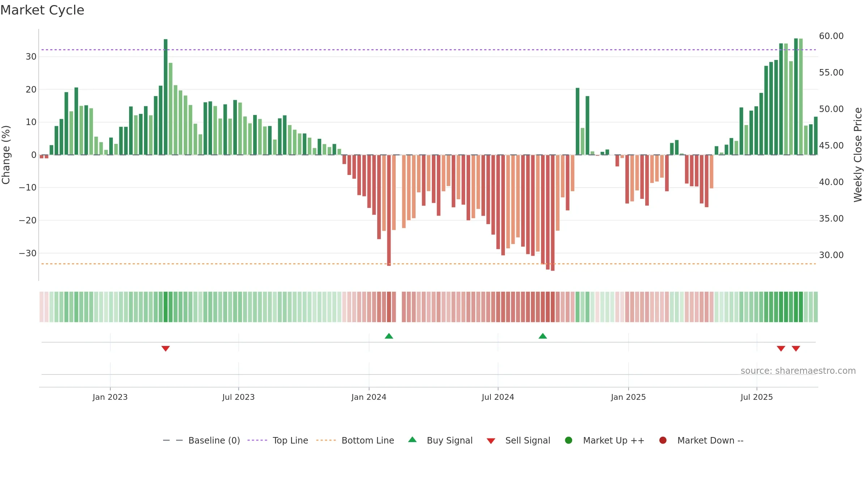Click the purple dotted top line on chart
868x488 pixels.
point(429,50)
